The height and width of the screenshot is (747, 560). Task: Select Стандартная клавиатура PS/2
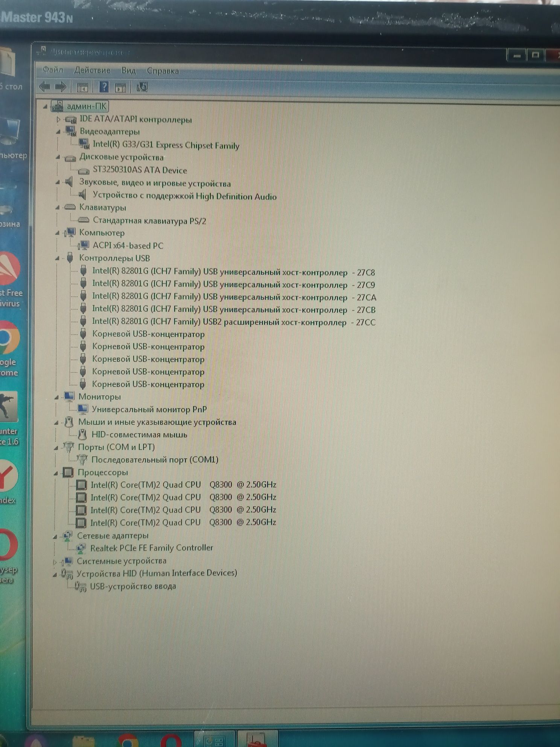[x=149, y=220]
